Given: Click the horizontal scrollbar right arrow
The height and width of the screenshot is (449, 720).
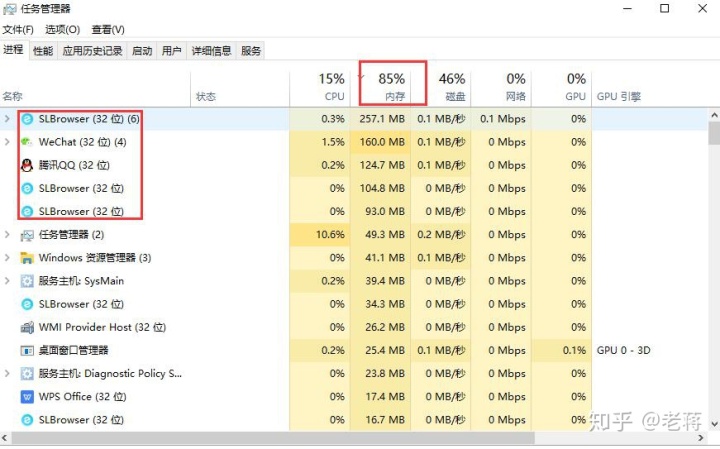Looking at the screenshot, I should [x=701, y=438].
